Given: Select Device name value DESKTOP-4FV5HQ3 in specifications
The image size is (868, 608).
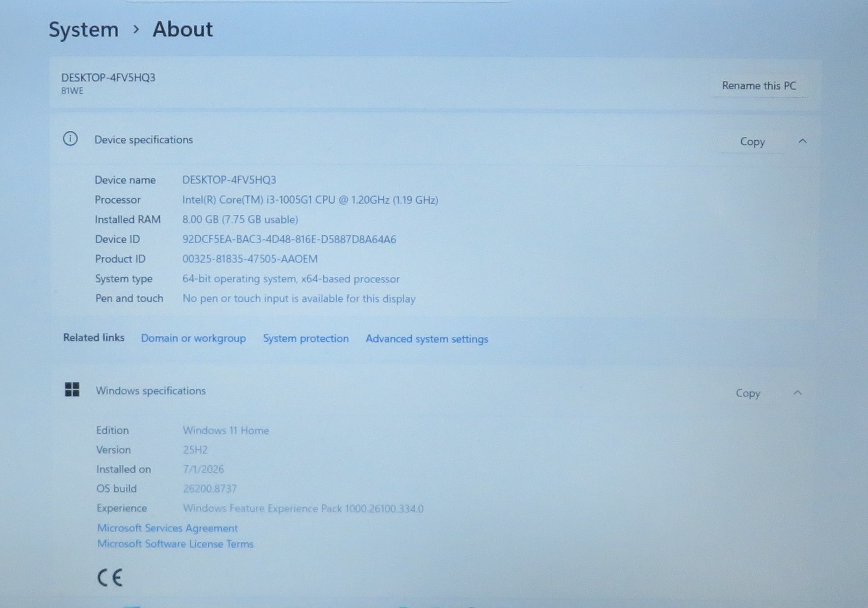Looking at the screenshot, I should point(229,180).
